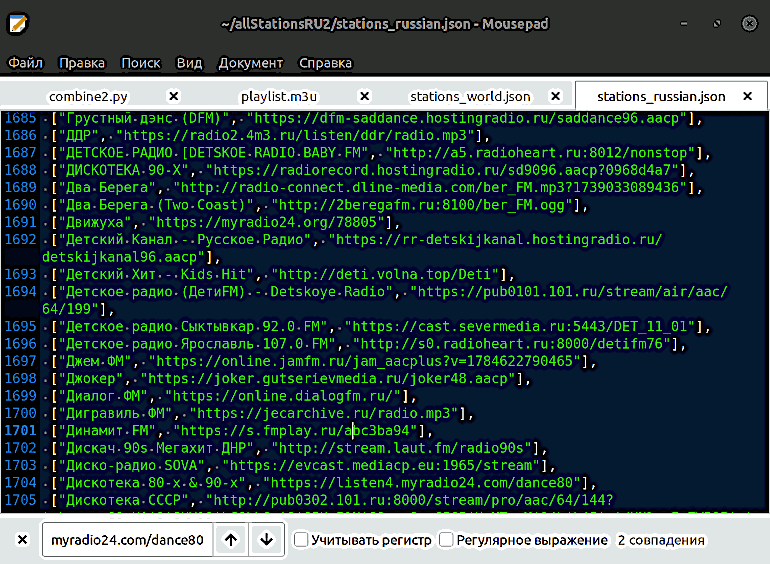This screenshot has height=564, width=770.
Task: Click the URL http://2beregafm.ru:8100/ber_FM.ogg
Action: pos(422,205)
